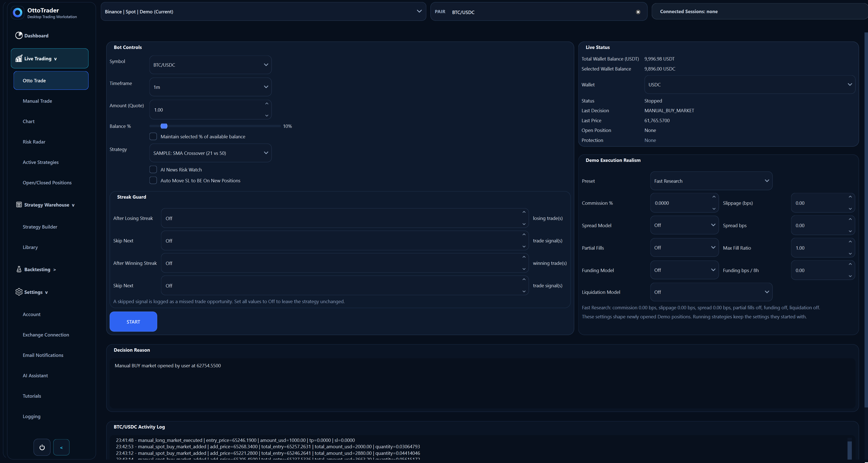The width and height of the screenshot is (868, 463).
Task: Open Active Strategies page
Action: [41, 162]
